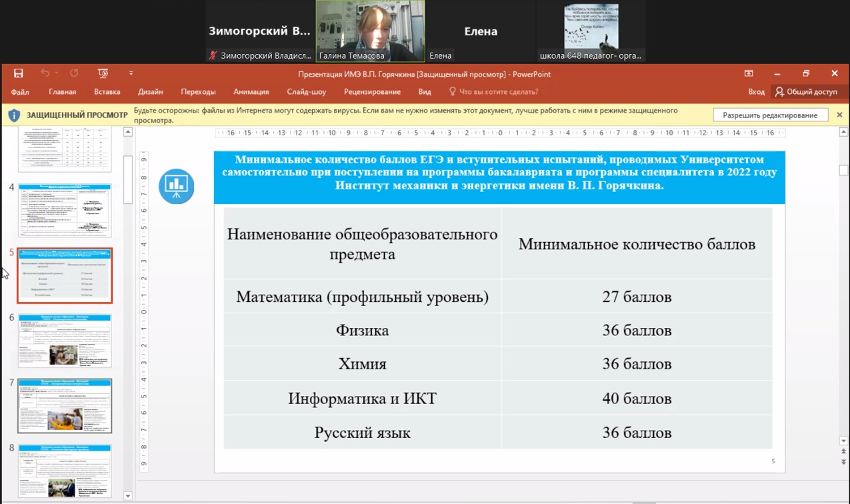Open ribbon display options icon
Screen dimensions: 850x504
click(x=749, y=73)
